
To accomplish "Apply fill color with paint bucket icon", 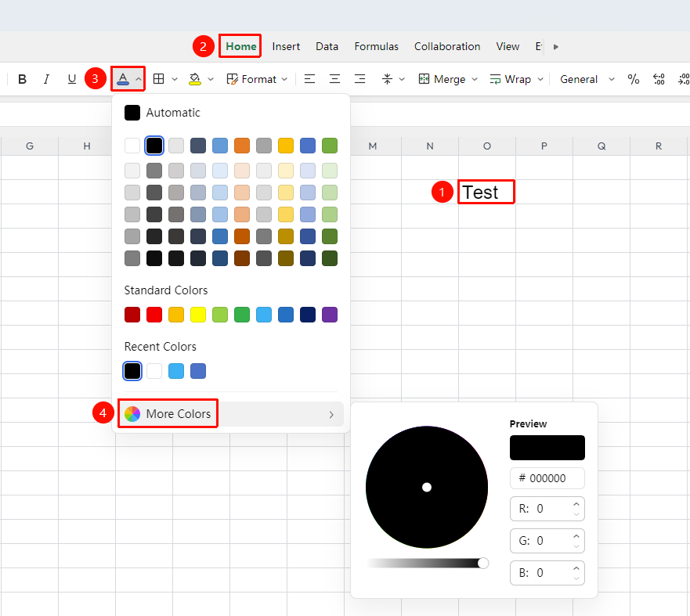I will click(x=194, y=79).
